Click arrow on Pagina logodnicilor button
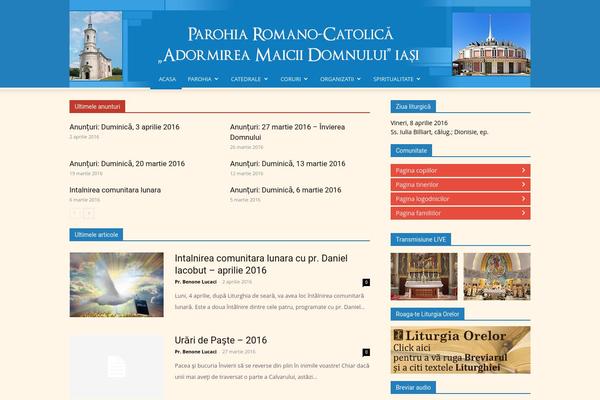The height and width of the screenshot is (400, 600). point(524,198)
